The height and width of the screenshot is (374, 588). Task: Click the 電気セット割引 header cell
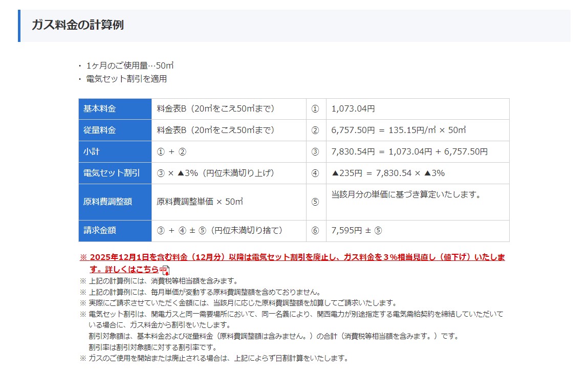115,173
